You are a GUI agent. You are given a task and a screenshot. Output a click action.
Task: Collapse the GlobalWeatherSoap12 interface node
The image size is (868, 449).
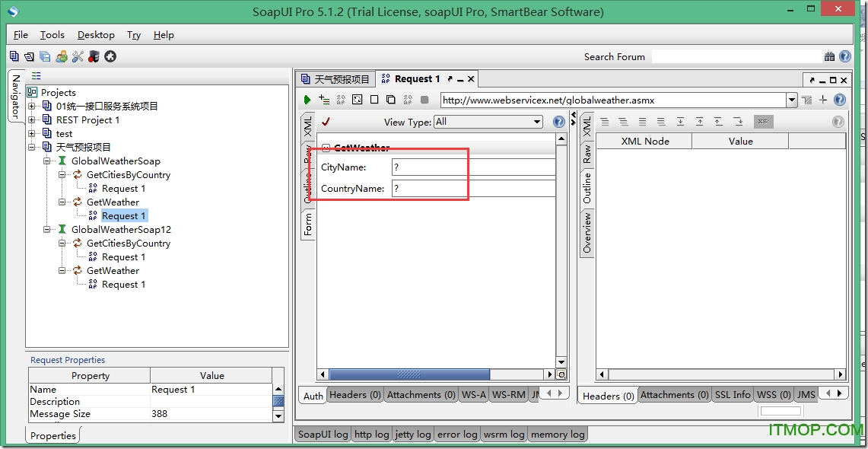click(x=47, y=229)
